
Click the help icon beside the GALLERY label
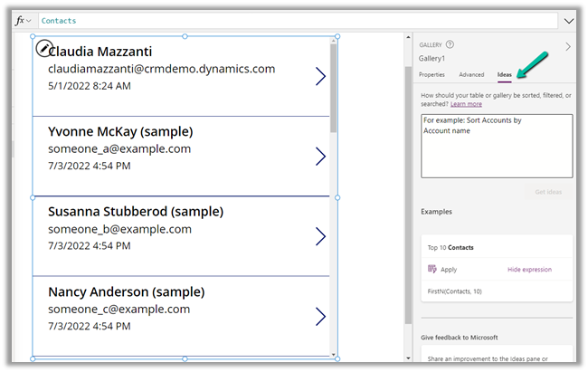pos(450,44)
